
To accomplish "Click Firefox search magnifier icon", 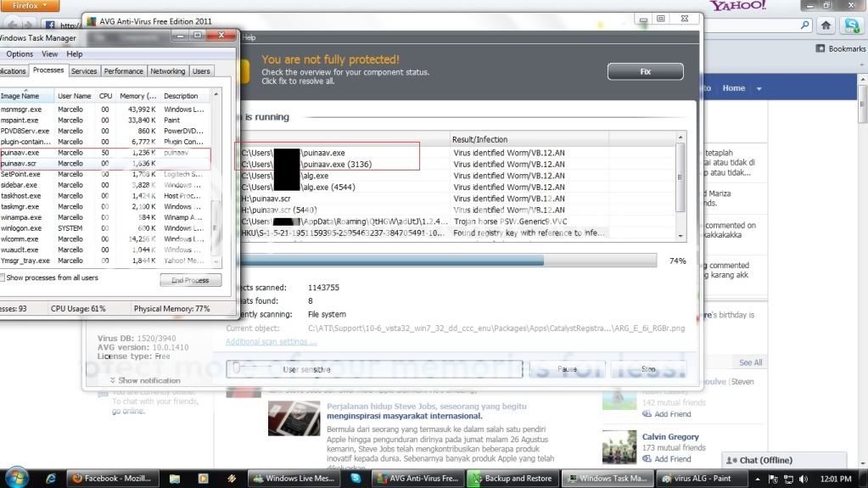I will 804,25.
